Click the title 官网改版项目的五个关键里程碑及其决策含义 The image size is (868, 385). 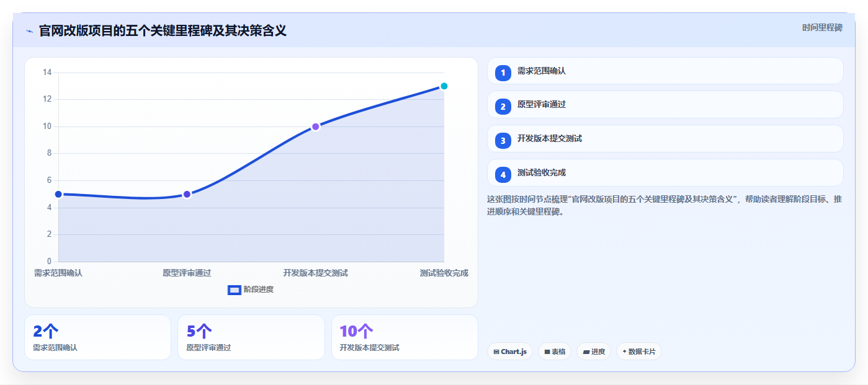pyautogui.click(x=163, y=30)
